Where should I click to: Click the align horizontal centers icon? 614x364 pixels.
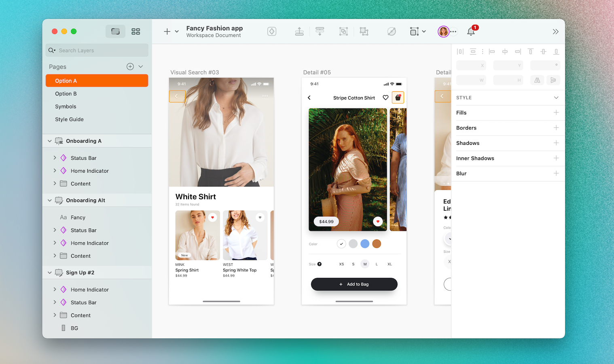505,51
